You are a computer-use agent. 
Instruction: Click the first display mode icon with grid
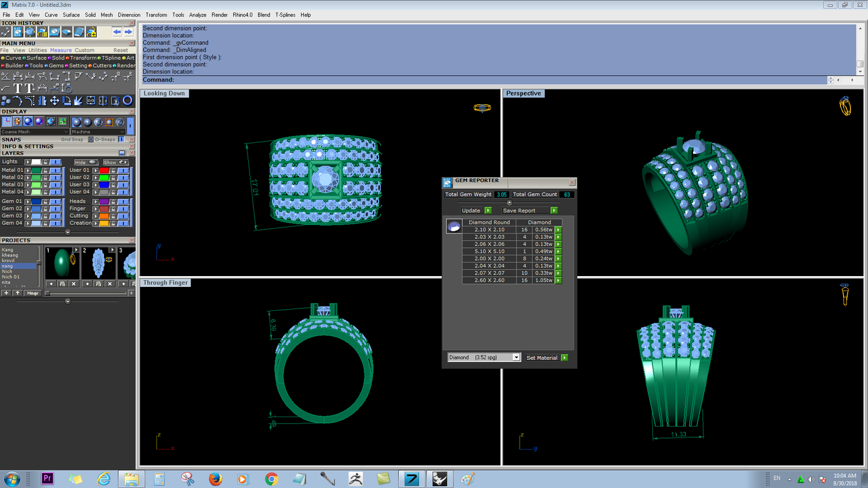point(7,122)
